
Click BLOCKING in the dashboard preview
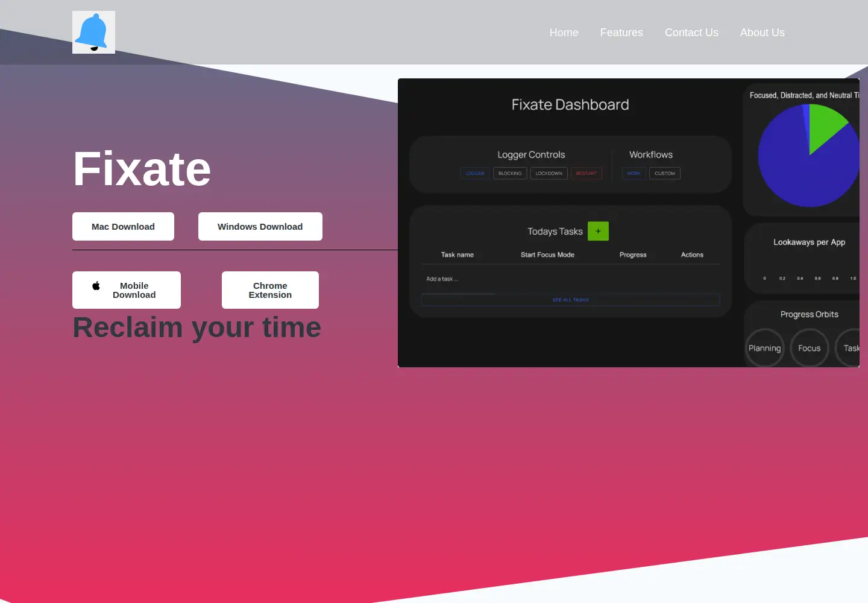click(510, 174)
